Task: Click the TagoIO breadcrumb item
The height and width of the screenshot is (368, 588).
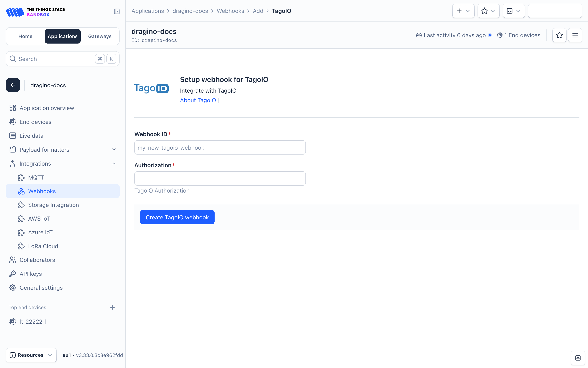Action: coord(282,11)
